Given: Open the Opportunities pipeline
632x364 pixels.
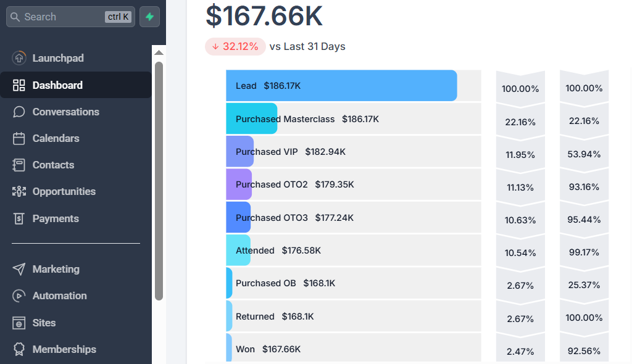Looking at the screenshot, I should [64, 191].
